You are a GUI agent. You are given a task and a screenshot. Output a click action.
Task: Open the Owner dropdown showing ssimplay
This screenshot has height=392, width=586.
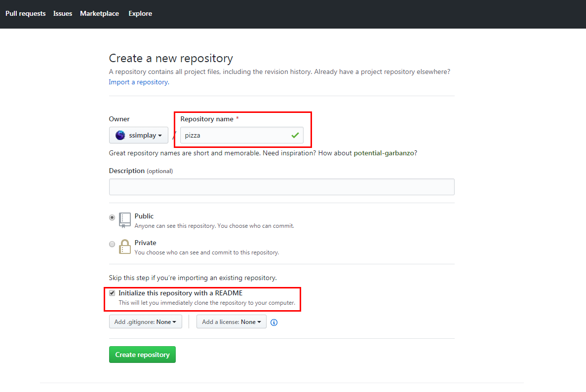click(139, 135)
